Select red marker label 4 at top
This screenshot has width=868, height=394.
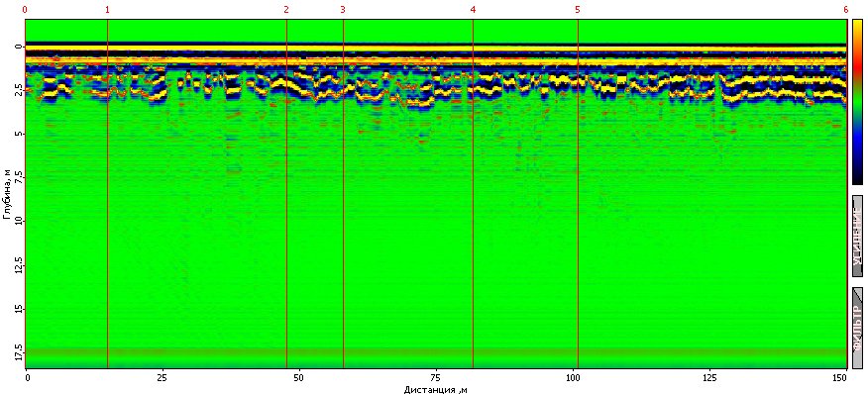[473, 10]
